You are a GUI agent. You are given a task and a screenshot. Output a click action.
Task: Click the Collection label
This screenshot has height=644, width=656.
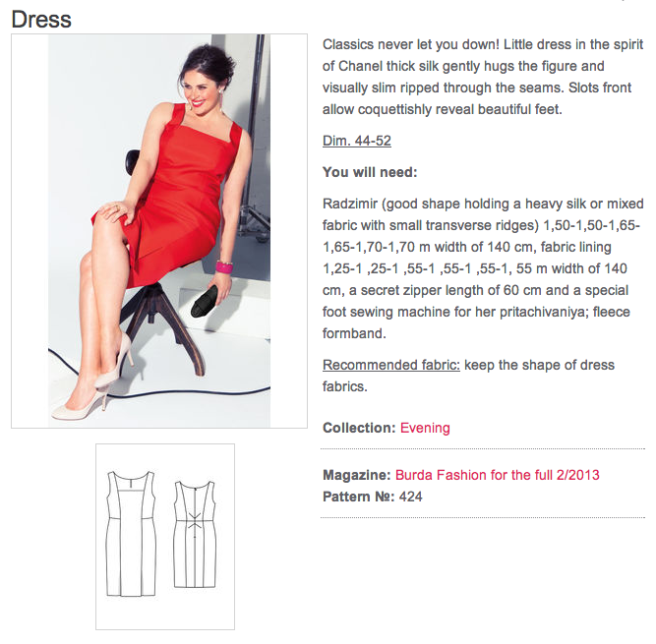(x=359, y=428)
